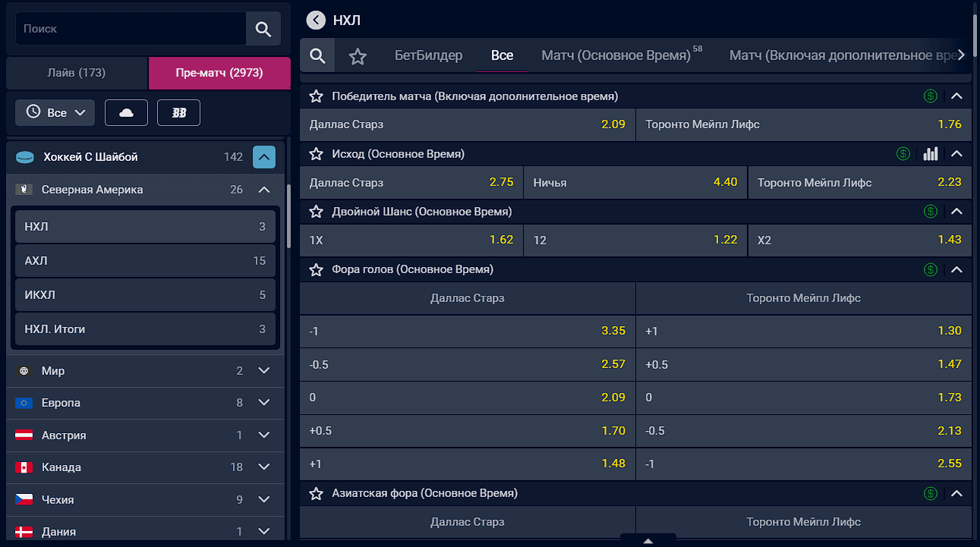Collapse the Азиатская фора market
The image size is (980, 547).
[x=957, y=493]
